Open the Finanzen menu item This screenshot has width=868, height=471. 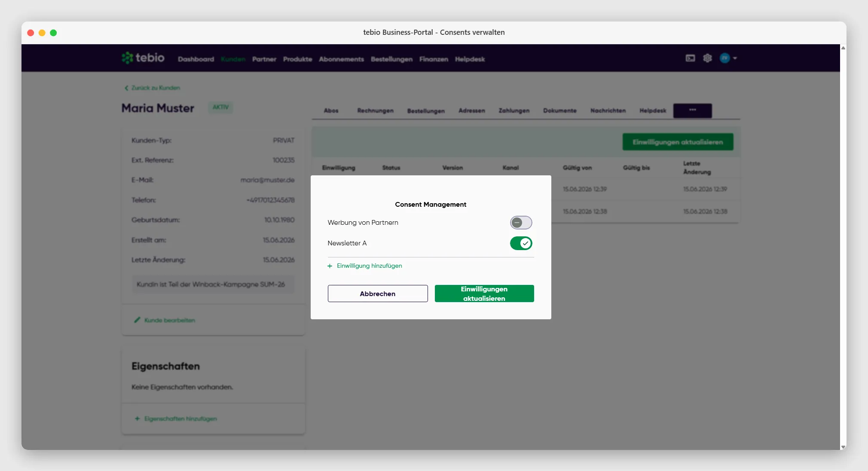(434, 59)
